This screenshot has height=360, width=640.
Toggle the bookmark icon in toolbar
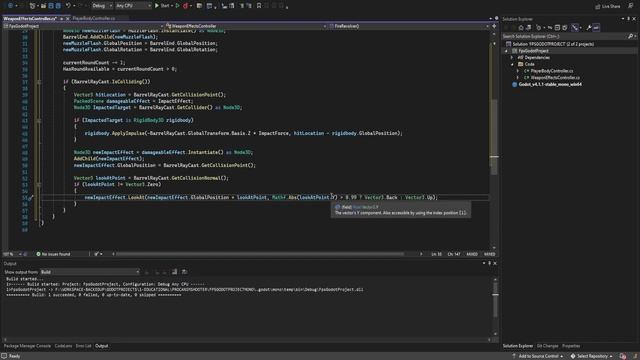click(x=259, y=6)
